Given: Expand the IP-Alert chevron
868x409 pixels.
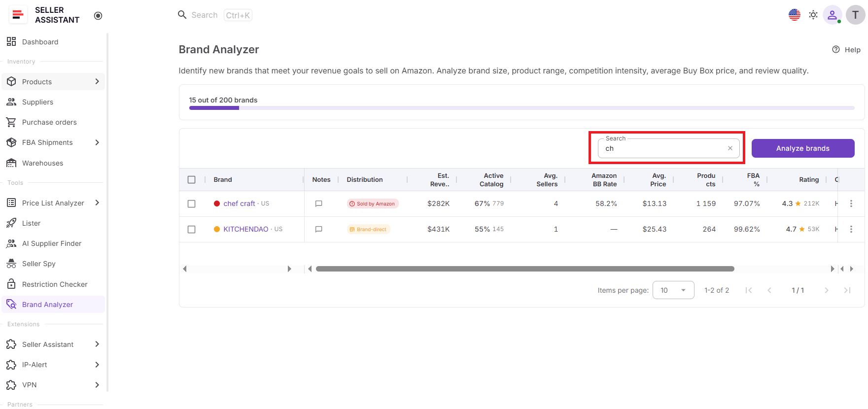Looking at the screenshot, I should [x=97, y=365].
